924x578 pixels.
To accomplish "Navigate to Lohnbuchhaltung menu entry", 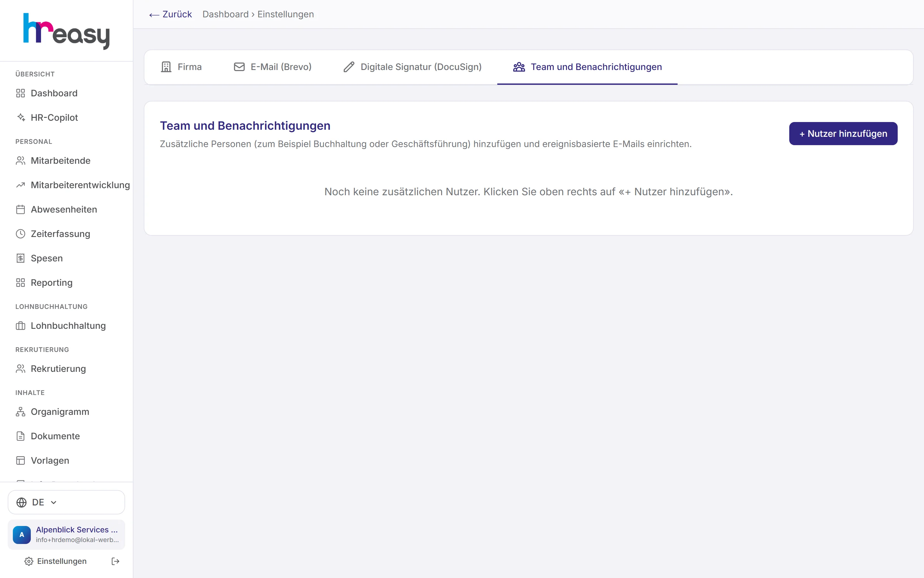I will [61, 326].
